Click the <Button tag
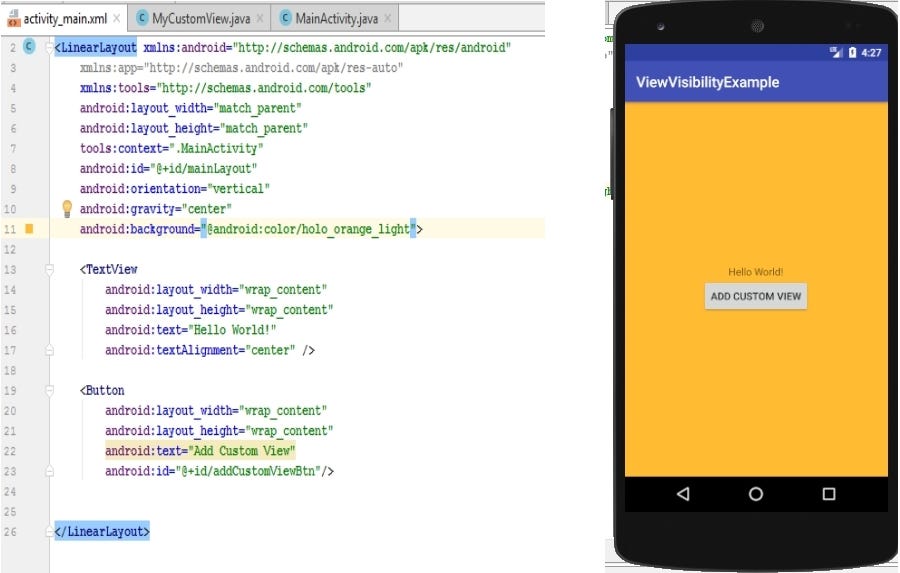This screenshot has height=573, width=900. 102,390
